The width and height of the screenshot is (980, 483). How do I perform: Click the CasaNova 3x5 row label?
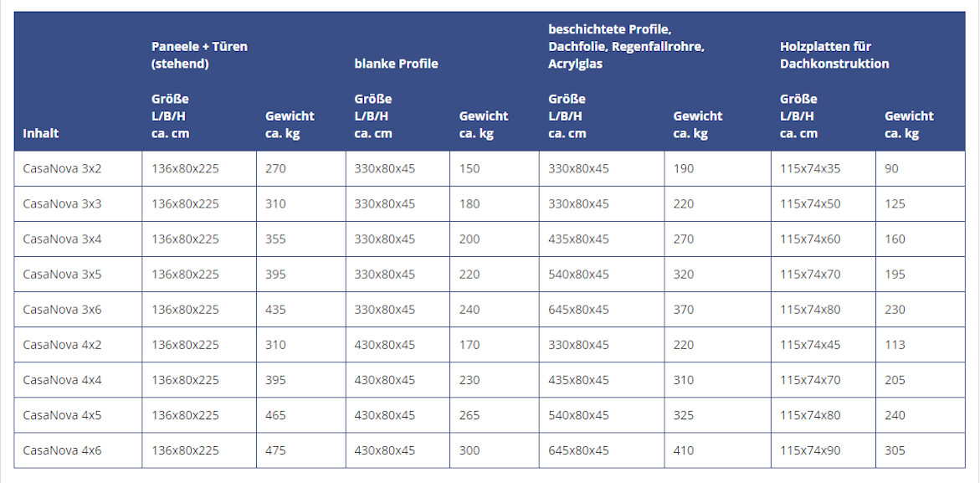coord(62,275)
